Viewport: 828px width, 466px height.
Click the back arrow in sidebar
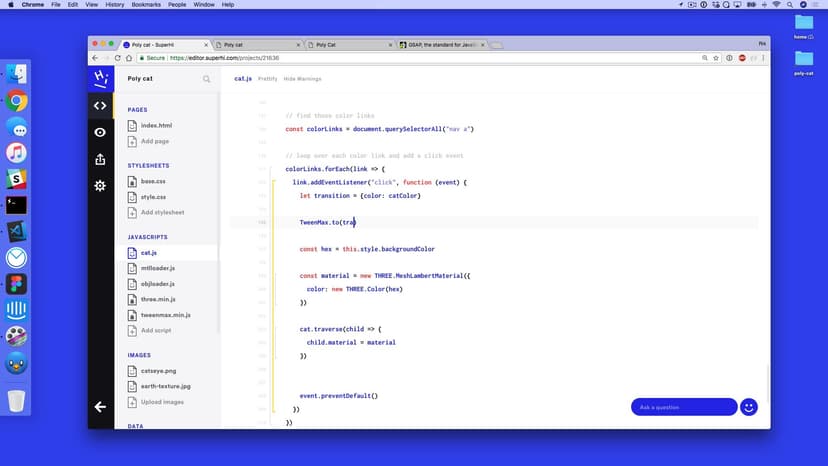100,407
